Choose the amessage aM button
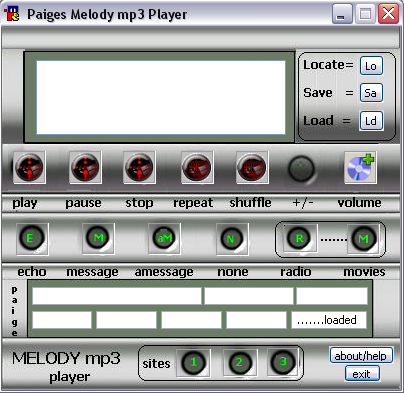Viewport: 404px width, 393px height. pyautogui.click(x=164, y=239)
